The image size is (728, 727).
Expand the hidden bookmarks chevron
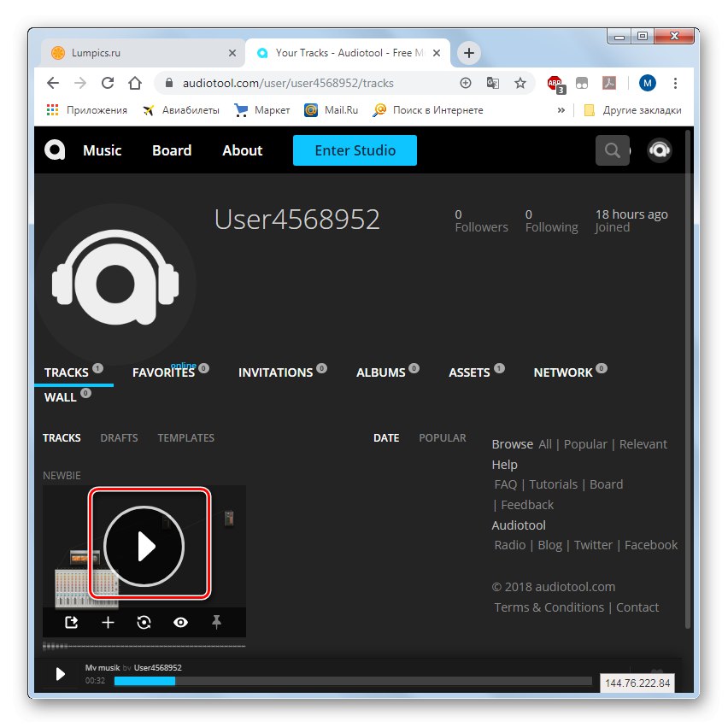561,110
